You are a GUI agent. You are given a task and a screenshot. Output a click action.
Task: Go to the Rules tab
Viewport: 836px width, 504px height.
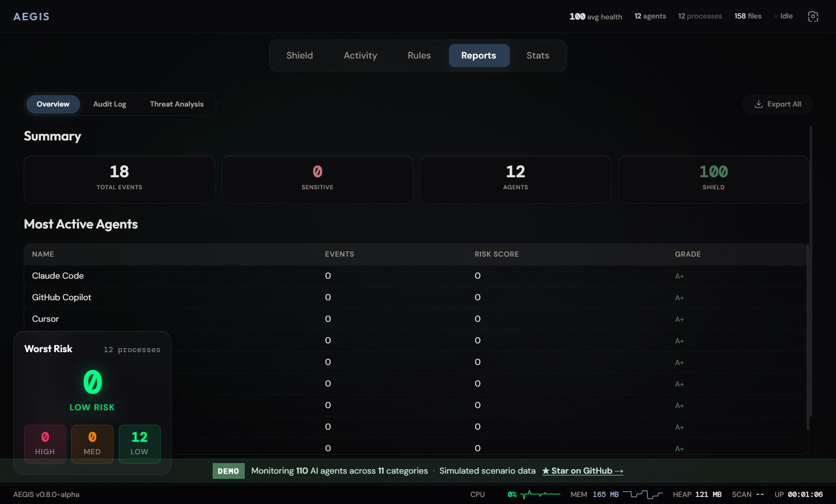click(x=419, y=55)
